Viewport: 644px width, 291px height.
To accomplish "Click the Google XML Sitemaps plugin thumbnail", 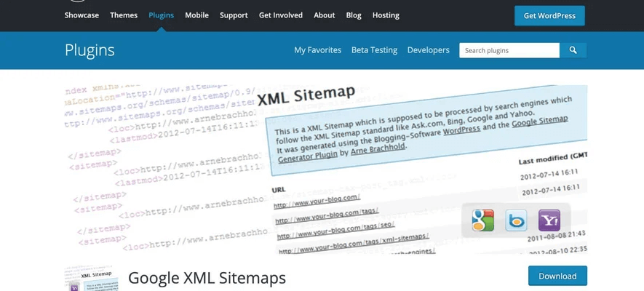I will tap(91, 279).
